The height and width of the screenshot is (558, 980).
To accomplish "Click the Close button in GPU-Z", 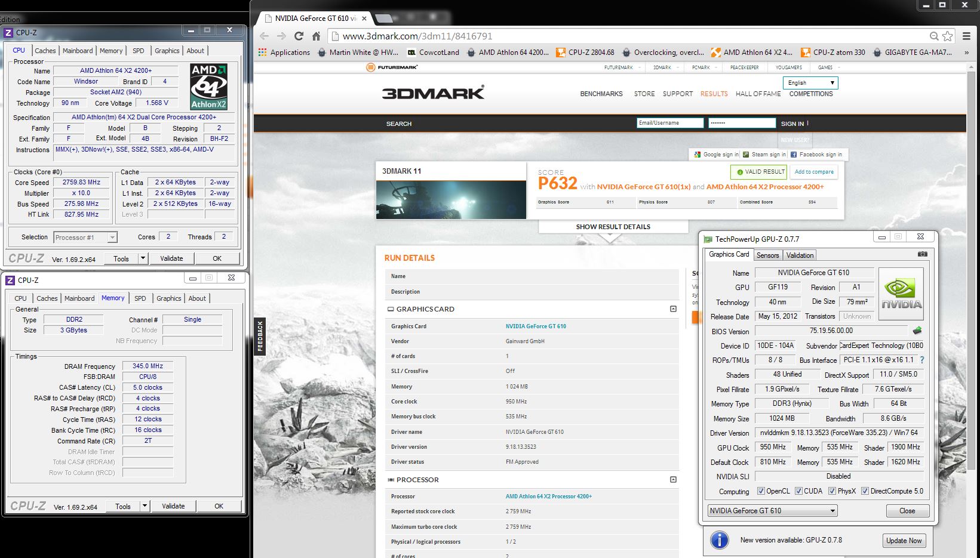I will point(907,511).
